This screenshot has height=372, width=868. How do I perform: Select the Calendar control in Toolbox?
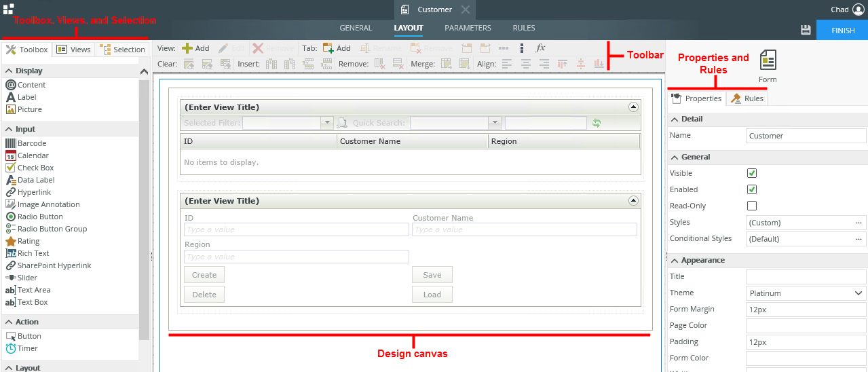[x=33, y=155]
